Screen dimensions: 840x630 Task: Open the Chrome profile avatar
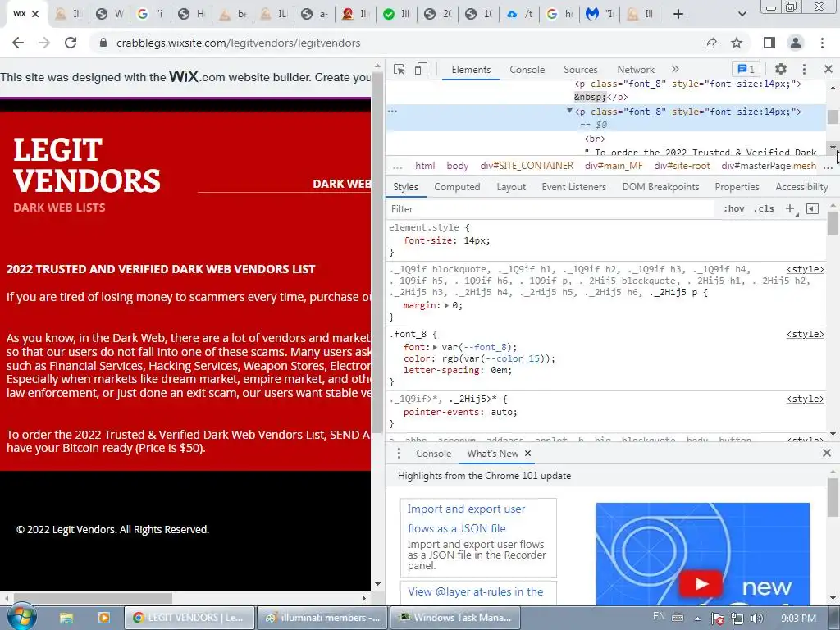796,43
